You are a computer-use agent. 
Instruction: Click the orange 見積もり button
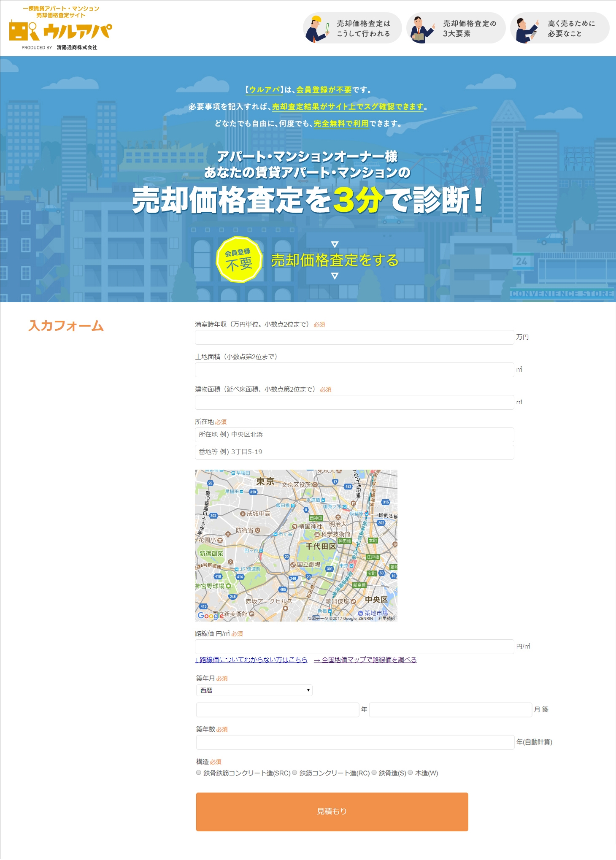(x=332, y=812)
